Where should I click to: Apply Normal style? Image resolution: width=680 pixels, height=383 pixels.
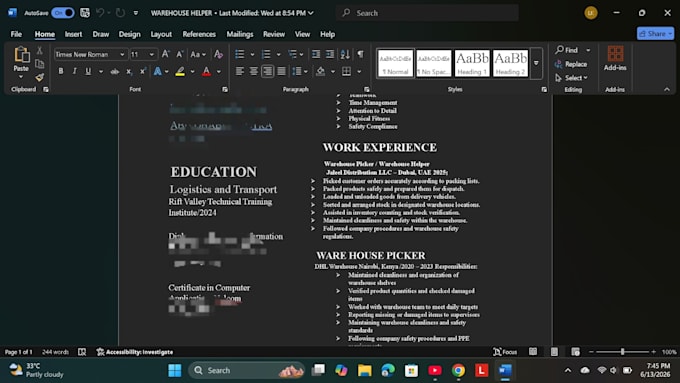pos(395,63)
